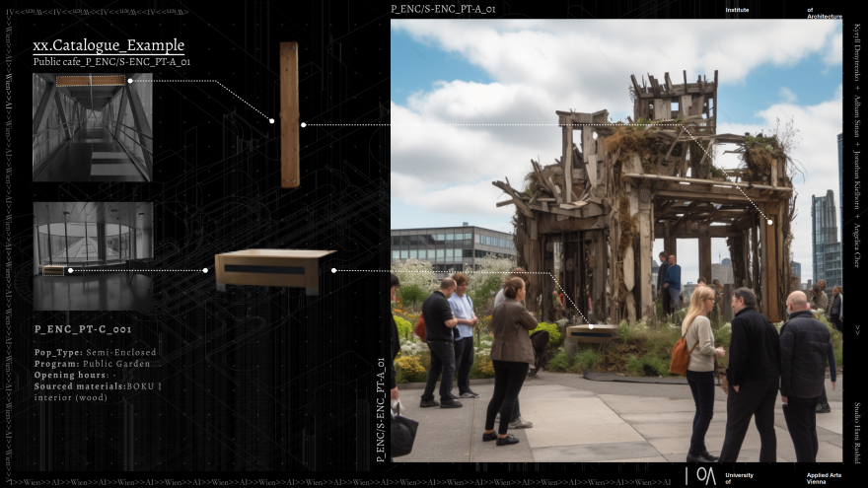
Task: Click the Studio Hani Rashid credit text
Action: pos(856,432)
